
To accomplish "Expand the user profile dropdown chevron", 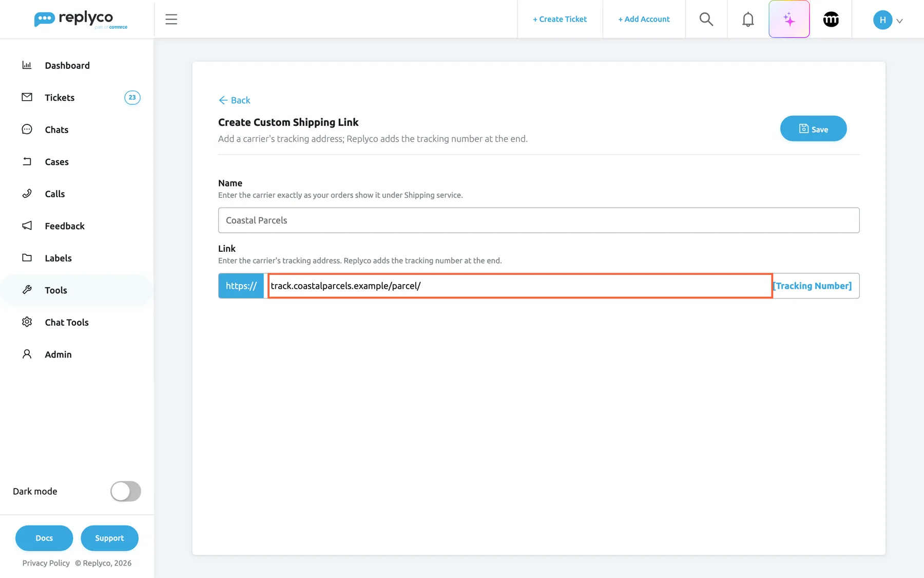I will [899, 21].
